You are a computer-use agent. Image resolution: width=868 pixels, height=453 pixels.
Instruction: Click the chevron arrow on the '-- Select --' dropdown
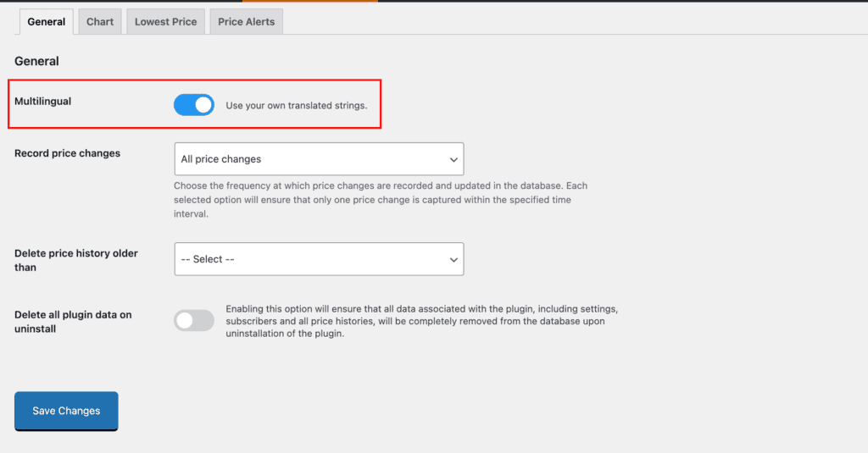click(x=453, y=260)
